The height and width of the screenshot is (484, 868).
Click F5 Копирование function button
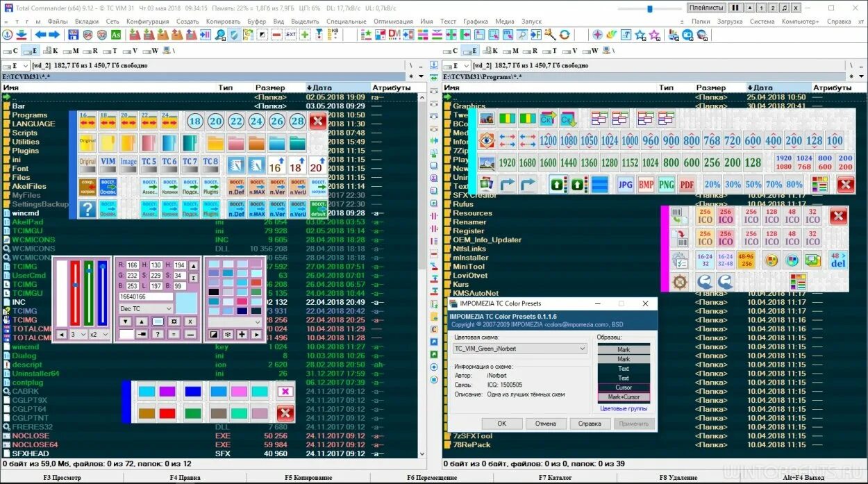pos(308,478)
